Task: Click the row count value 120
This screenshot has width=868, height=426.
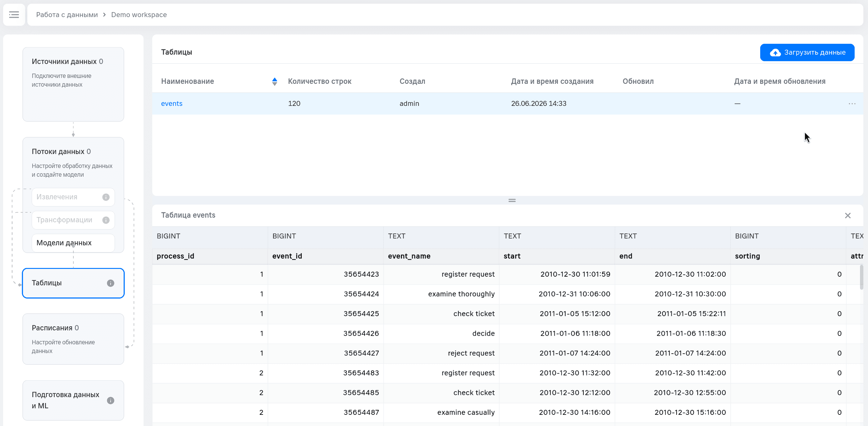Action: 294,103
